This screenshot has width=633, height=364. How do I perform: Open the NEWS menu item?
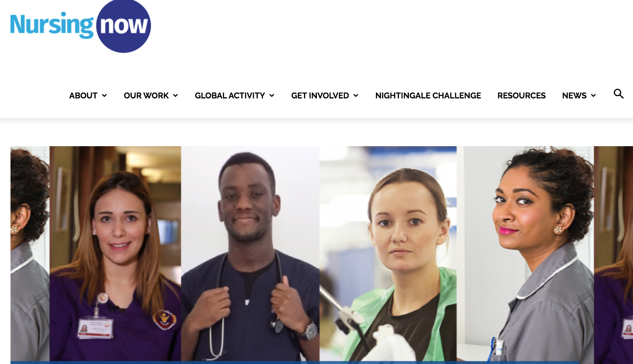coord(574,96)
